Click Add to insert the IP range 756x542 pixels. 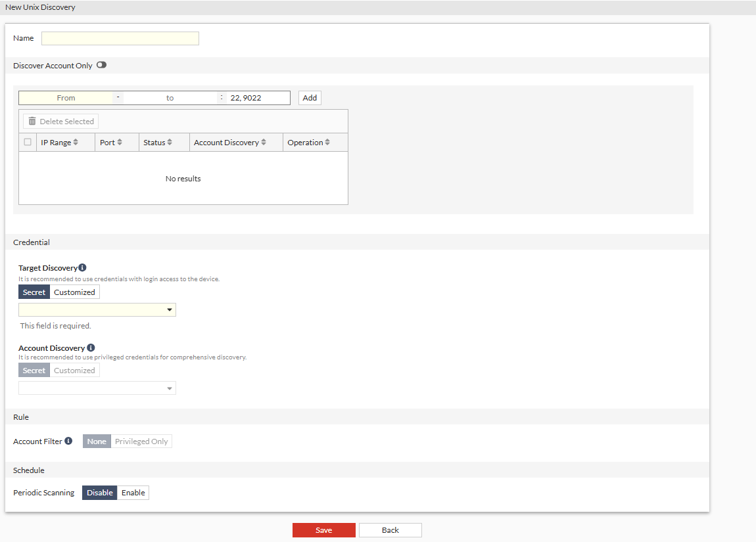point(309,97)
